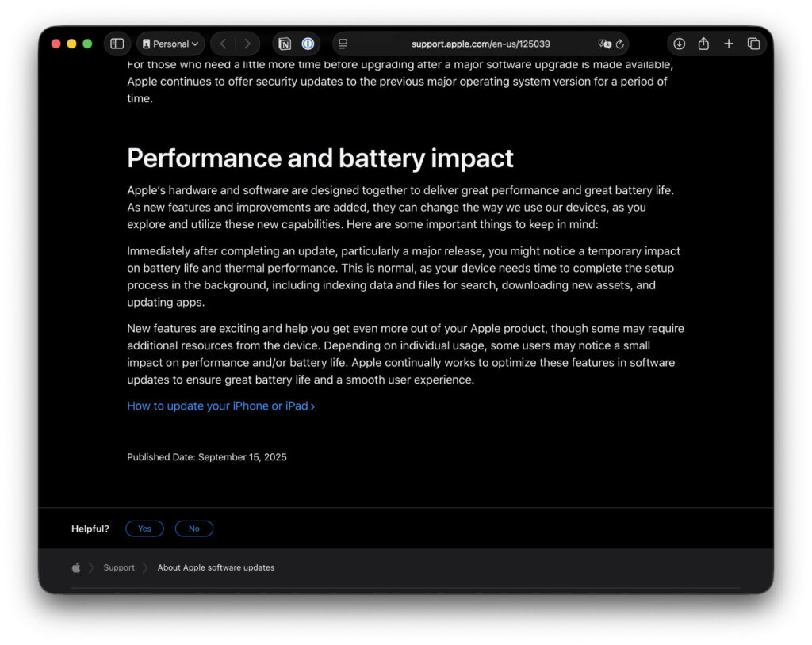
Task: Toggle the Safari sidebar
Action: tap(117, 44)
